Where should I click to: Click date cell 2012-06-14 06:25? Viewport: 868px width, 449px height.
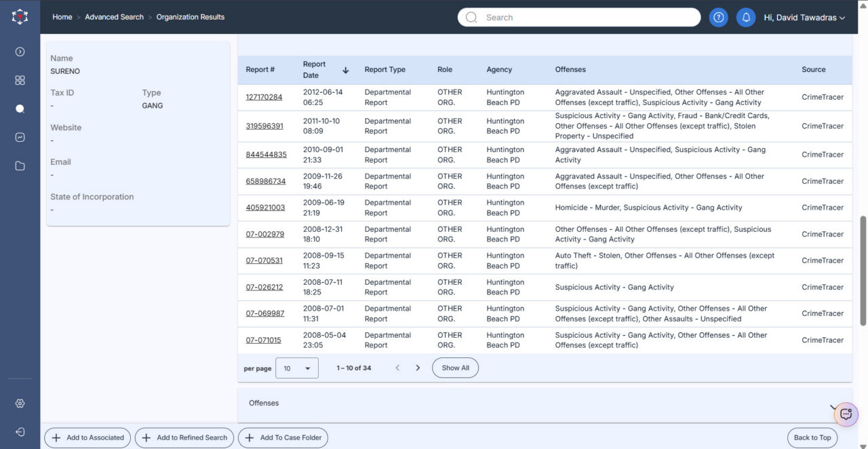(323, 97)
